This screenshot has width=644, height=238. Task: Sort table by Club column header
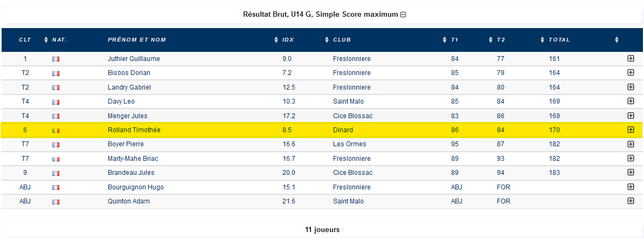(342, 40)
